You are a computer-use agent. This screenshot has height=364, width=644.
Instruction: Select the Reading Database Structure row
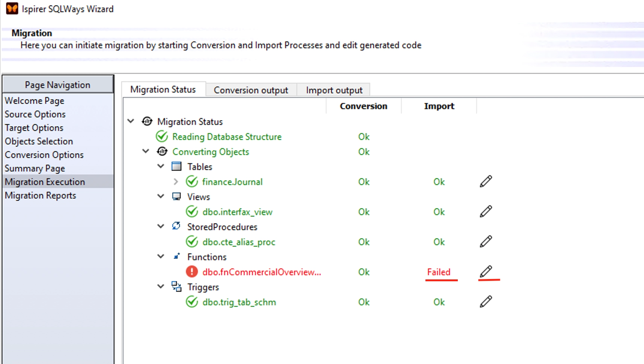[x=227, y=136]
